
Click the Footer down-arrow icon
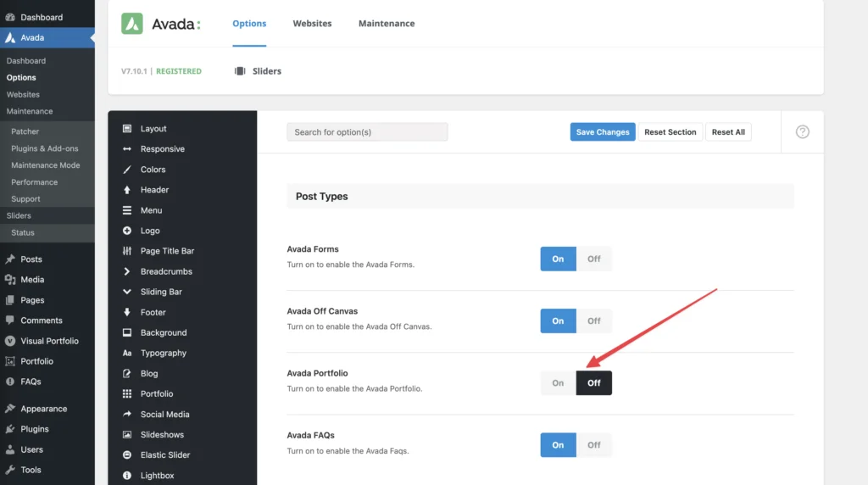click(x=127, y=312)
